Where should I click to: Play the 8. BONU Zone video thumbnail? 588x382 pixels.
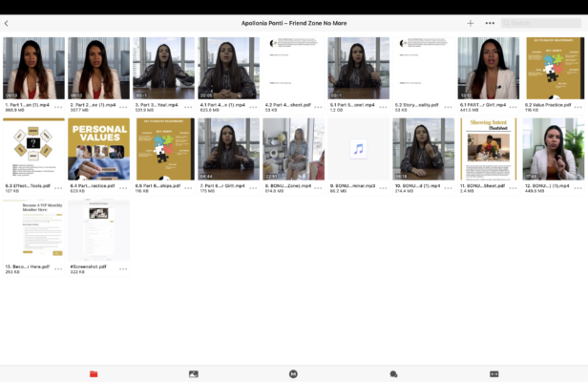(x=294, y=149)
